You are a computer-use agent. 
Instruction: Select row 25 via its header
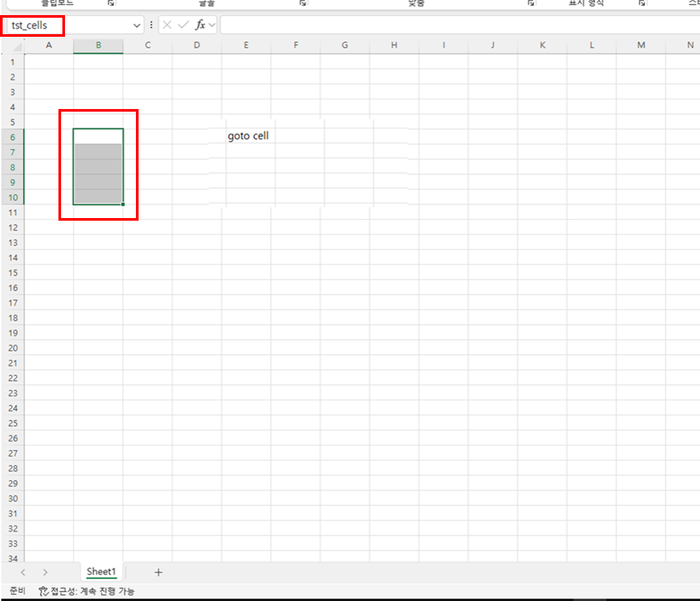coord(12,423)
